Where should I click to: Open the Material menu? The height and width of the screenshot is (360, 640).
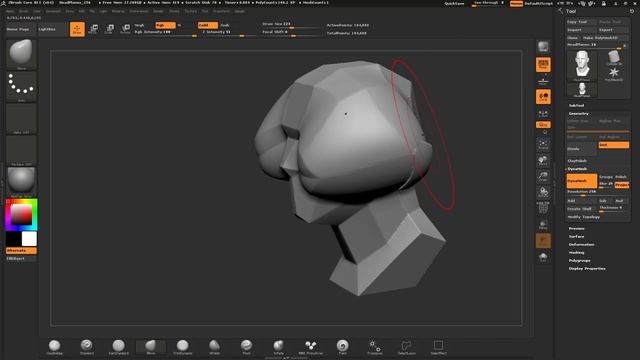(118, 11)
